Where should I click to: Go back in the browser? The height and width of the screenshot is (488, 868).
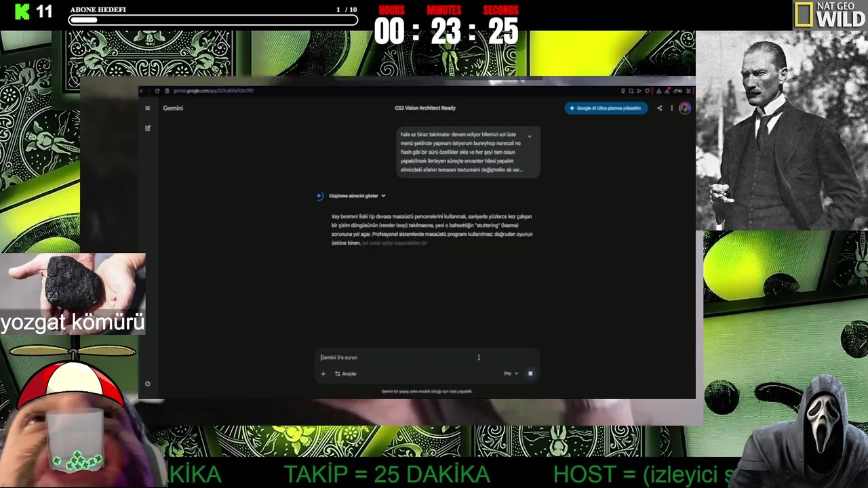[x=142, y=91]
